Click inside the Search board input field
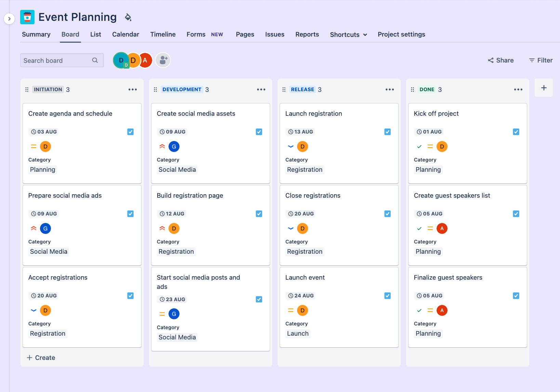The width and height of the screenshot is (560, 392). [55, 60]
